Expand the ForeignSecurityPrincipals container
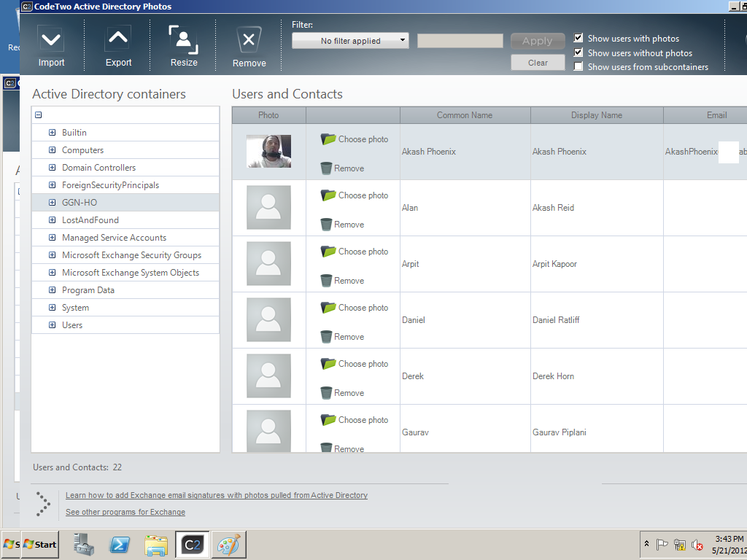Image resolution: width=747 pixels, height=560 pixels. (x=52, y=184)
